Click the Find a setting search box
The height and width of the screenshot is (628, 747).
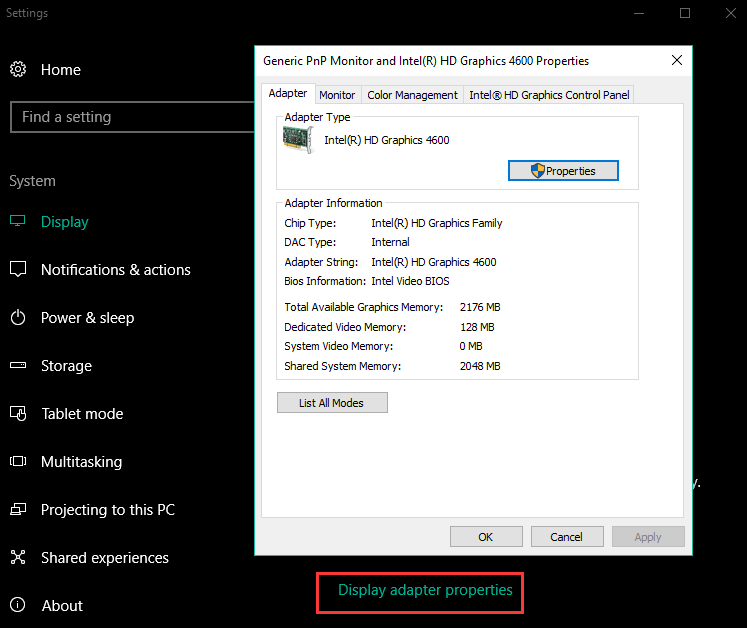(132, 117)
